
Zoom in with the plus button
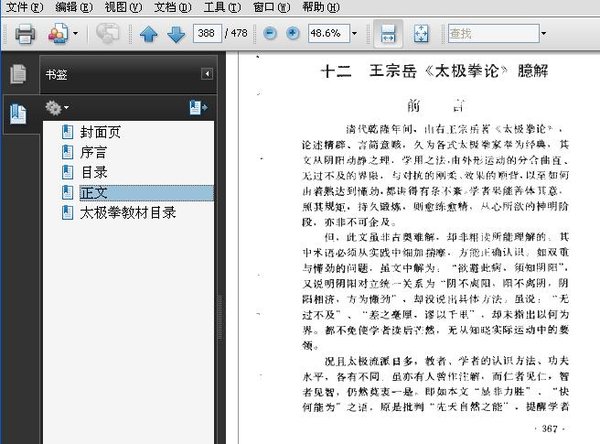293,33
